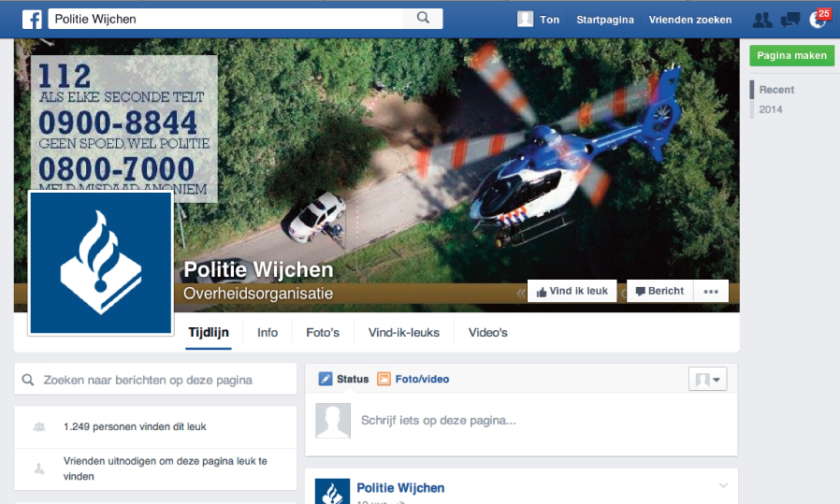Jump to 2014 in the timeline
This screenshot has width=840, height=504.
771,109
